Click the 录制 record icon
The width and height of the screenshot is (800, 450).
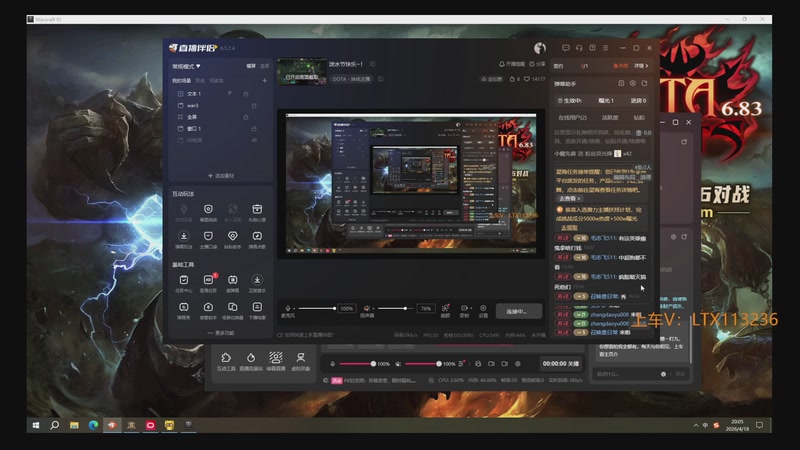coord(464,308)
